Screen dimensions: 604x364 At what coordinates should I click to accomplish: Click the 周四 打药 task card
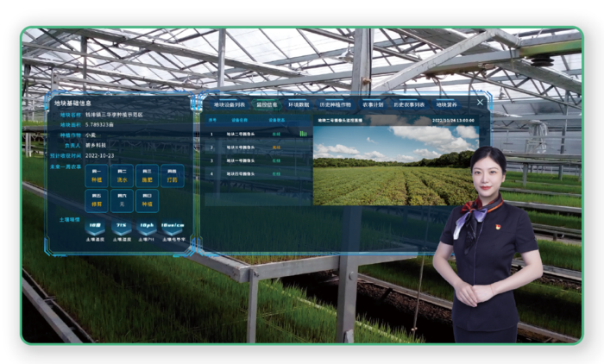173,176
